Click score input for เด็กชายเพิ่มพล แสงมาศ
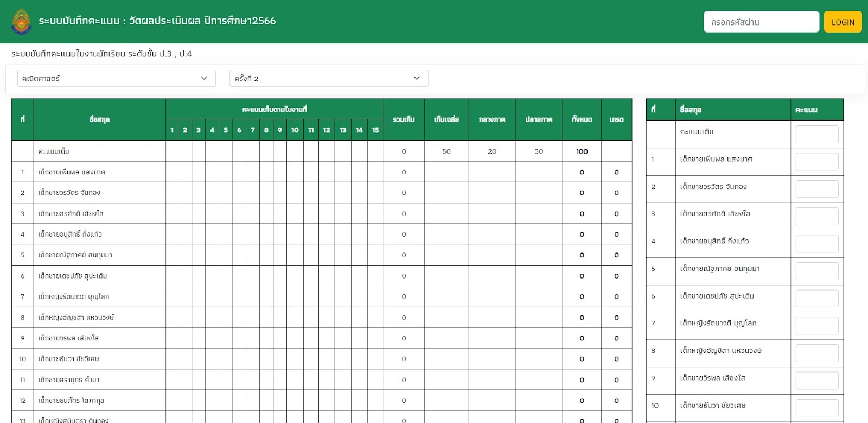Screen dimensions: 868x423 (x=816, y=161)
